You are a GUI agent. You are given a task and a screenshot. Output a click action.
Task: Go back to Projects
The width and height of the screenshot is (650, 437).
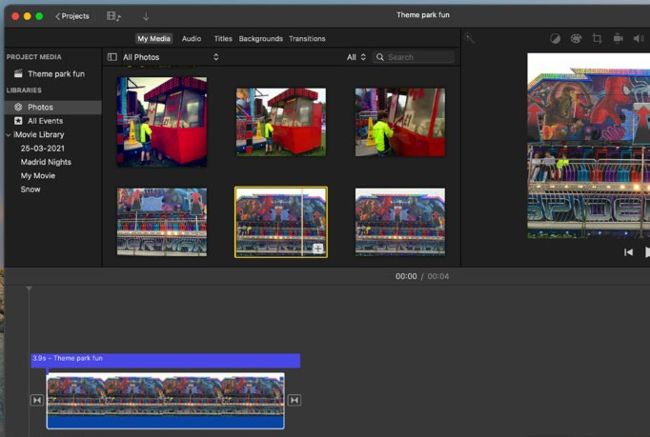click(x=72, y=16)
